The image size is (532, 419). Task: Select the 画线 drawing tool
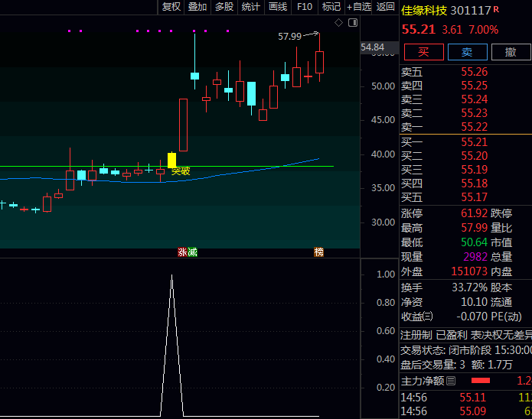tap(278, 7)
